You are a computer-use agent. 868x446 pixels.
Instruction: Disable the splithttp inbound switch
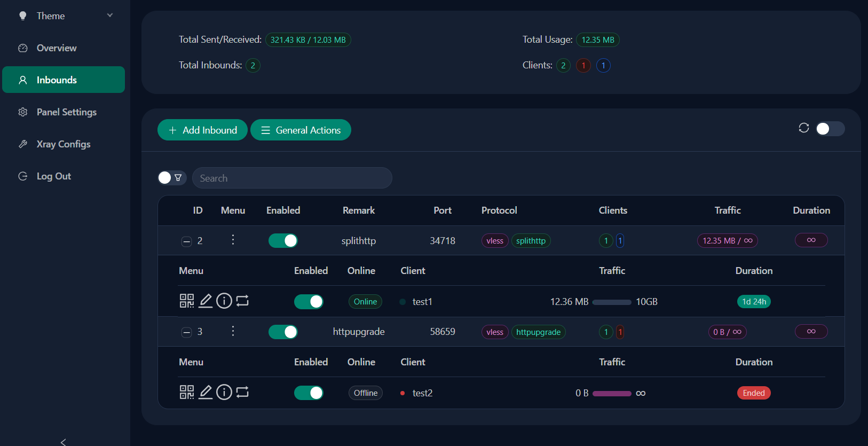point(283,241)
